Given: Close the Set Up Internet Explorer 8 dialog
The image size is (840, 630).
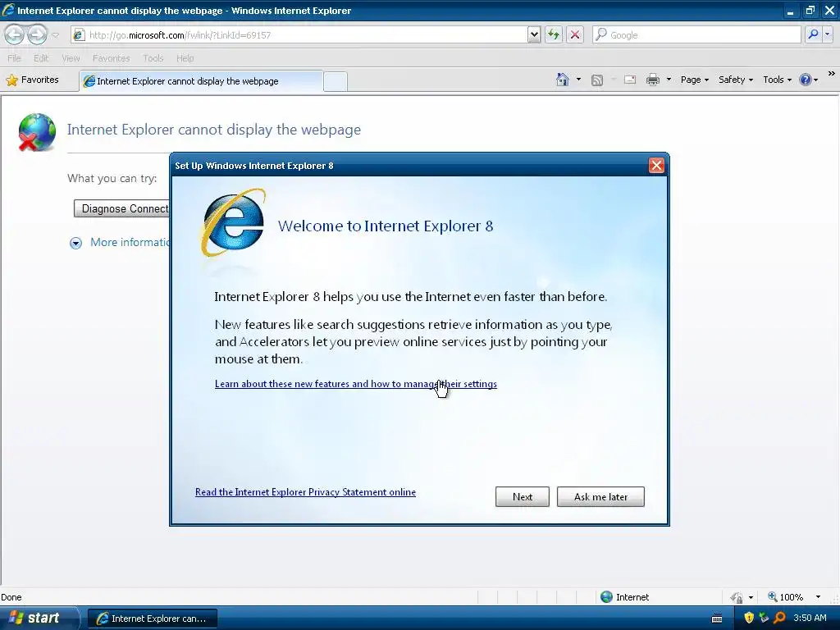Looking at the screenshot, I should [656, 166].
